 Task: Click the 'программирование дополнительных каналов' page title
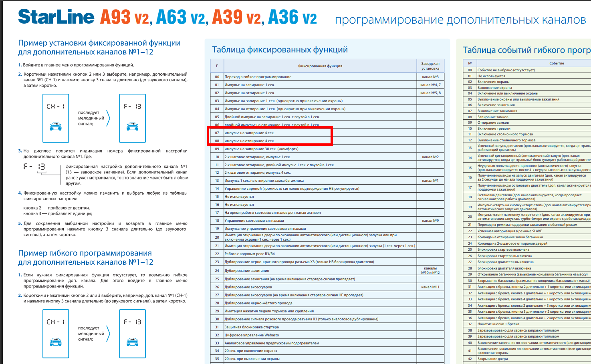tap(460, 20)
